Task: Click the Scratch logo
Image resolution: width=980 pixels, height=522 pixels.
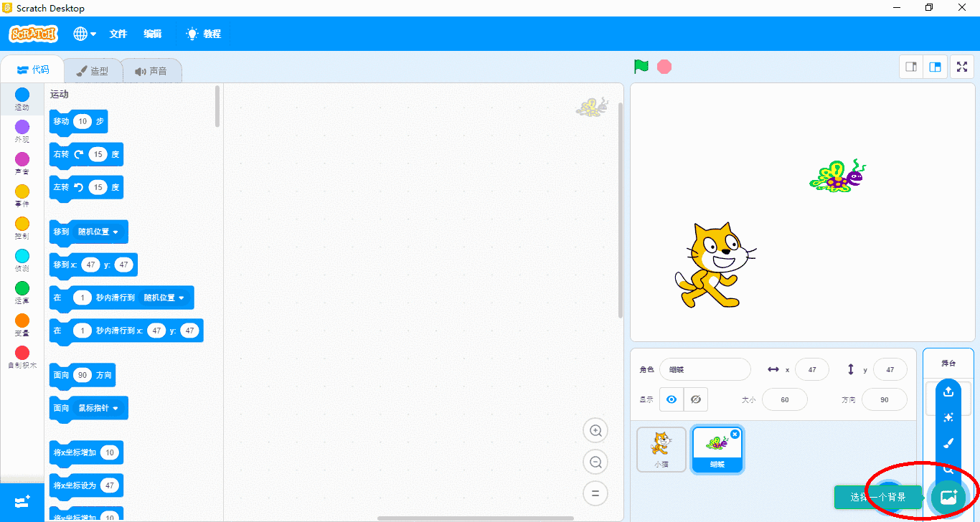Action: pyautogui.click(x=33, y=34)
